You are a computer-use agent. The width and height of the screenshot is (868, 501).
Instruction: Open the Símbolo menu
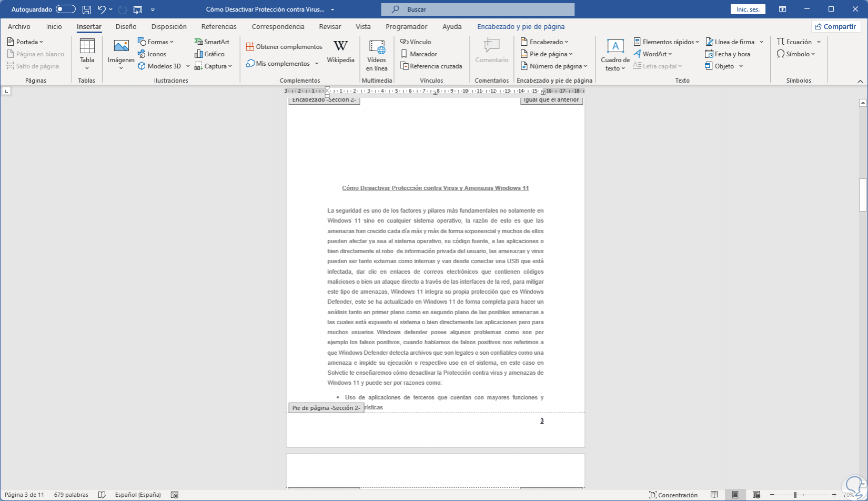coord(795,54)
